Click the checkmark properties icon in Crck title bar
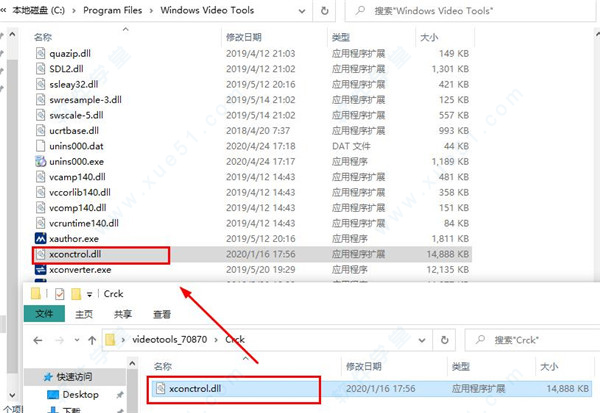Image resolution: width=600 pixels, height=413 pixels. point(59,293)
